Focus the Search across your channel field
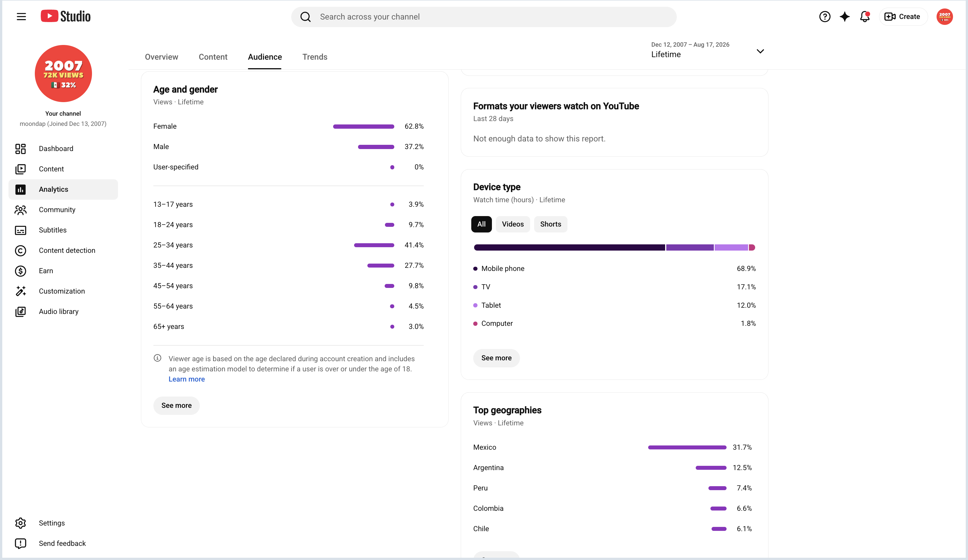This screenshot has width=968, height=560. point(484,17)
